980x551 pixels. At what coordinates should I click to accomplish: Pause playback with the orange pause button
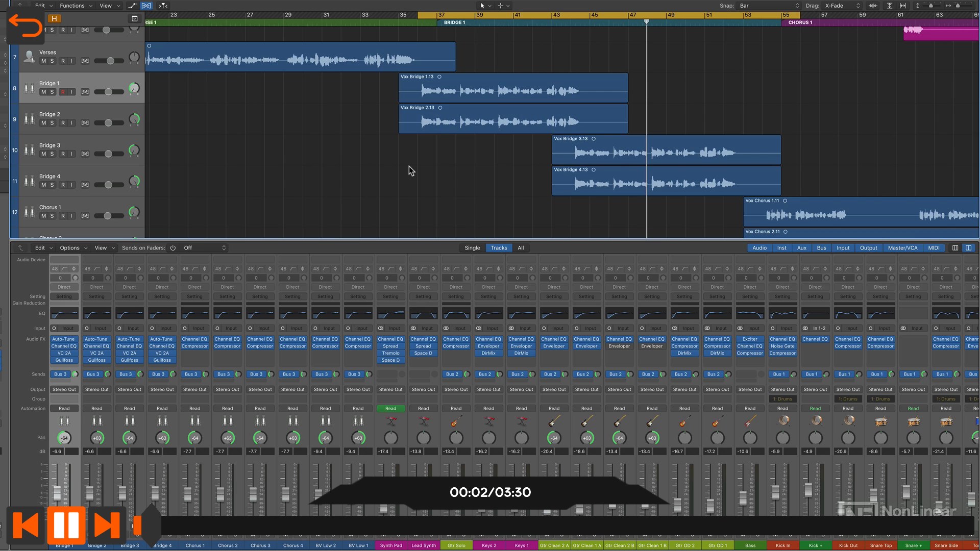coord(66,525)
